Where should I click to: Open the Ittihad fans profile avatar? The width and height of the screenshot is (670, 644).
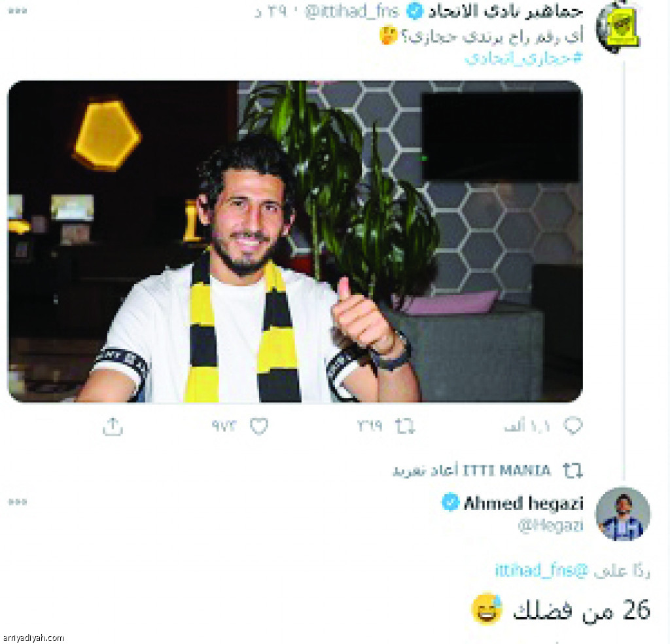[x=618, y=27]
